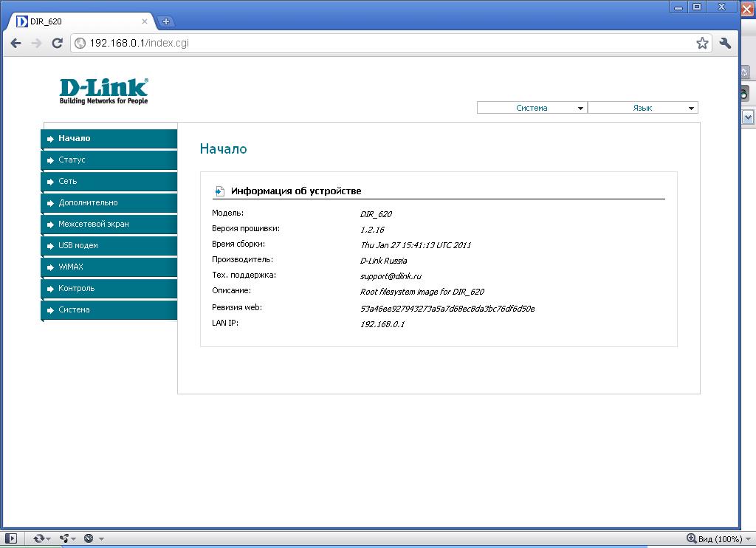Viewport: 756px width, 548px height.
Task: Click the support@dlink.ru email text
Action: pyautogui.click(x=391, y=276)
